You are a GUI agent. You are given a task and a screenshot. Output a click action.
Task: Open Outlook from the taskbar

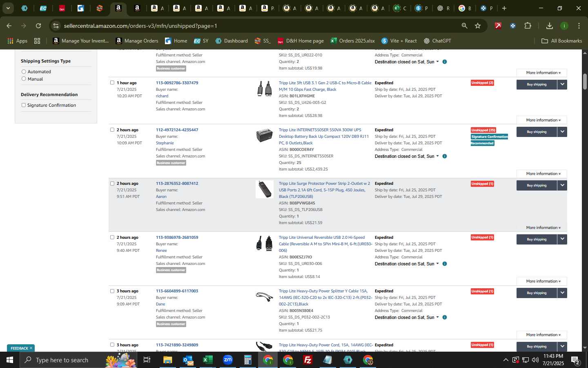(188, 360)
